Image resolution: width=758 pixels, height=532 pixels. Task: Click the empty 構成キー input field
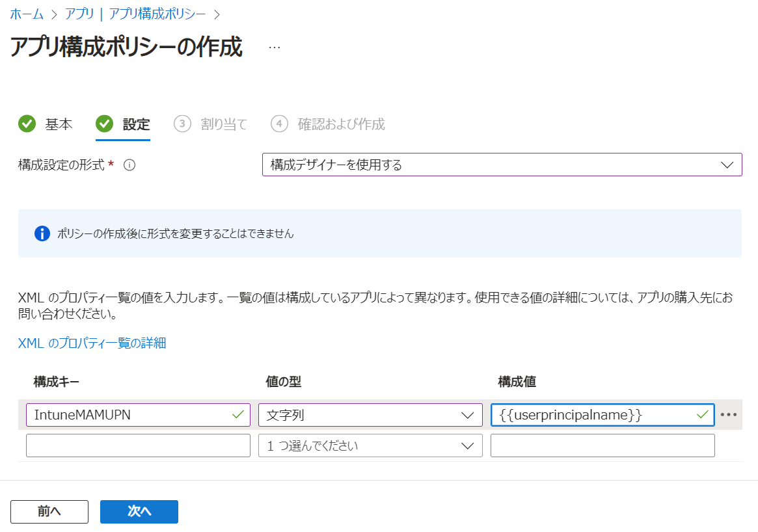tap(138, 445)
